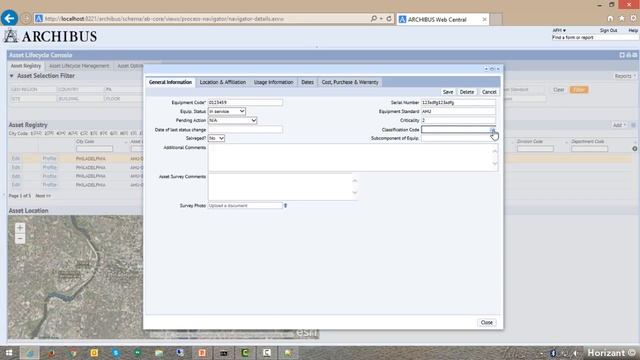The width and height of the screenshot is (640, 360).
Task: Open the Equip. Status dropdown
Action: click(x=227, y=111)
